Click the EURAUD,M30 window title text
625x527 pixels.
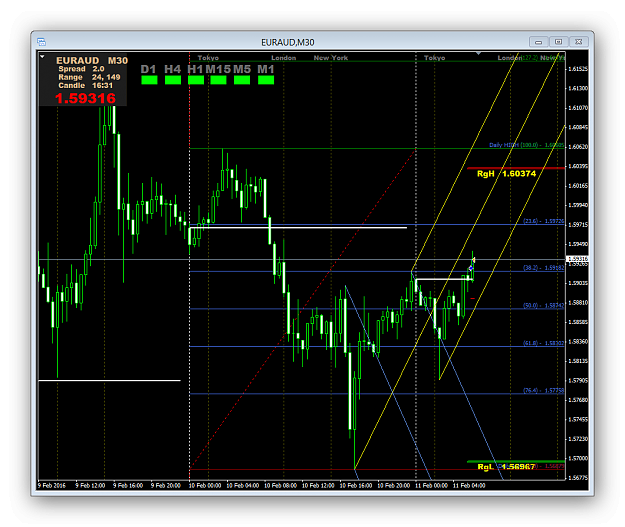pos(287,42)
